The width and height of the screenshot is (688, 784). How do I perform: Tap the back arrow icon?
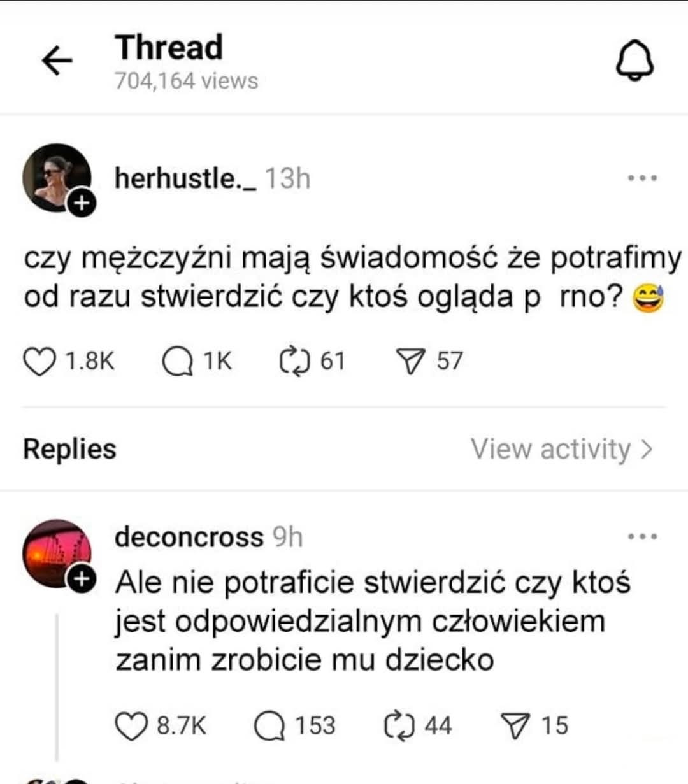click(57, 61)
